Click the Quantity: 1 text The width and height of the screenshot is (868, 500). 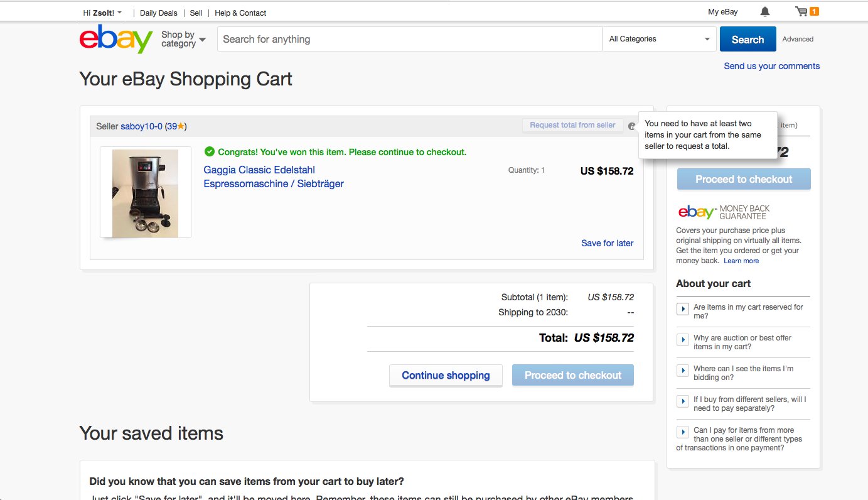pos(527,170)
